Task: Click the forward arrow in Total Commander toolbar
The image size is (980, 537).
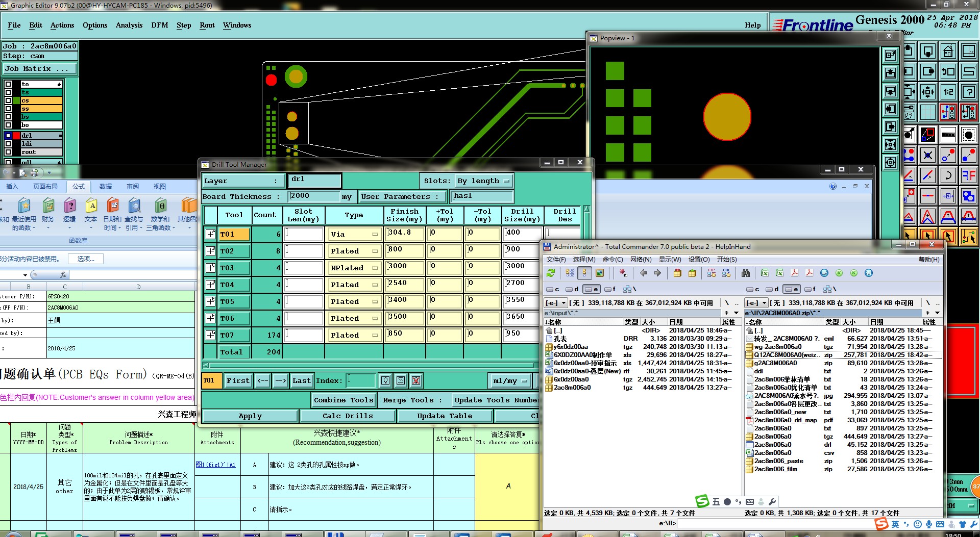Action: pos(657,273)
